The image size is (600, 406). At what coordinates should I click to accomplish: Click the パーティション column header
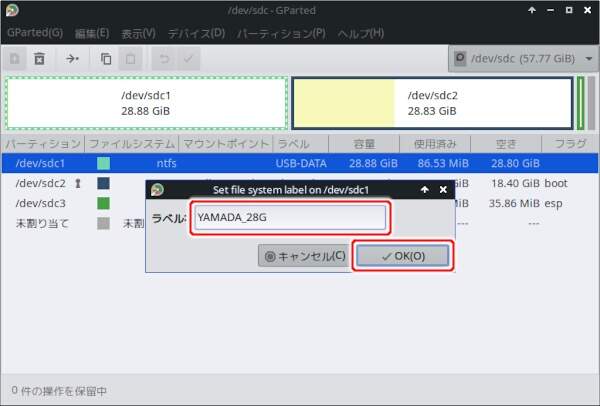click(43, 144)
